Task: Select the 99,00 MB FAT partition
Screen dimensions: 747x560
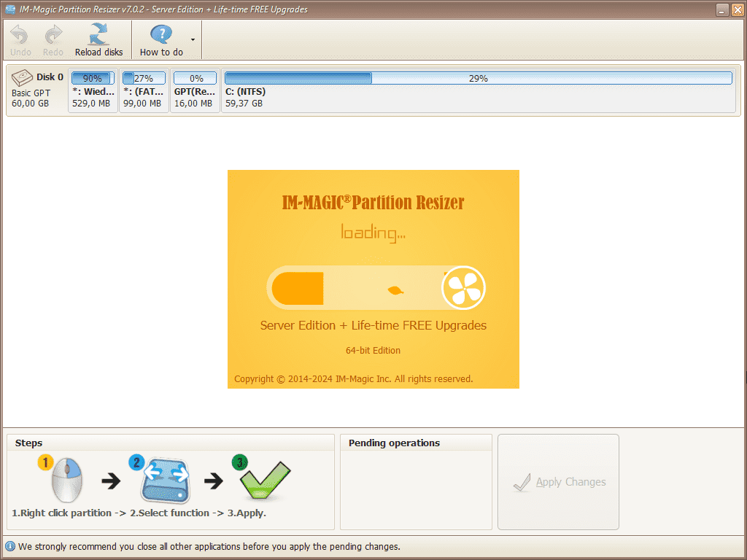Action: coord(144,90)
